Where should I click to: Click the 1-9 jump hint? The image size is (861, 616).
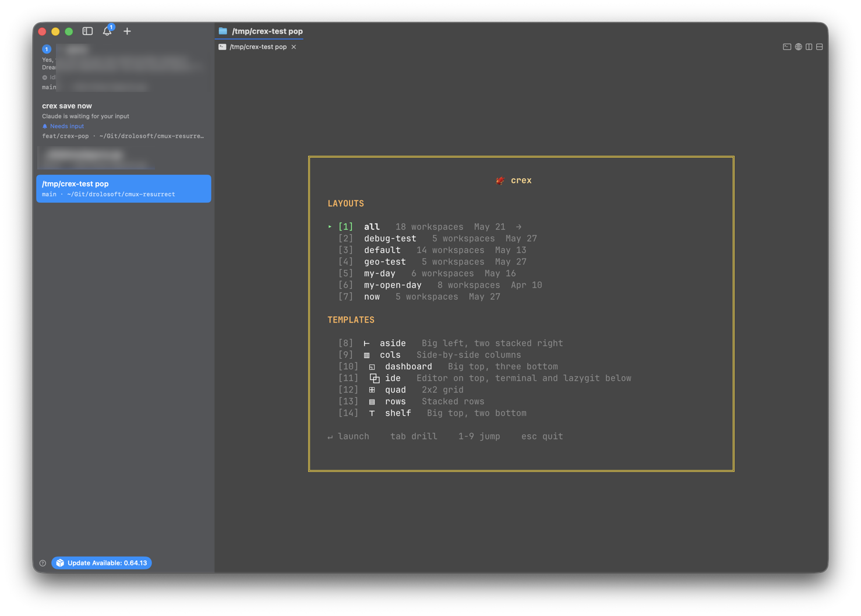(479, 437)
